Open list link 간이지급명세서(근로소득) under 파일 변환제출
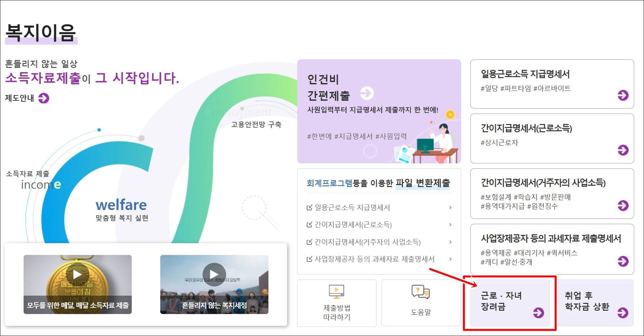Image resolution: width=644 pixels, height=336 pixels. point(353,225)
